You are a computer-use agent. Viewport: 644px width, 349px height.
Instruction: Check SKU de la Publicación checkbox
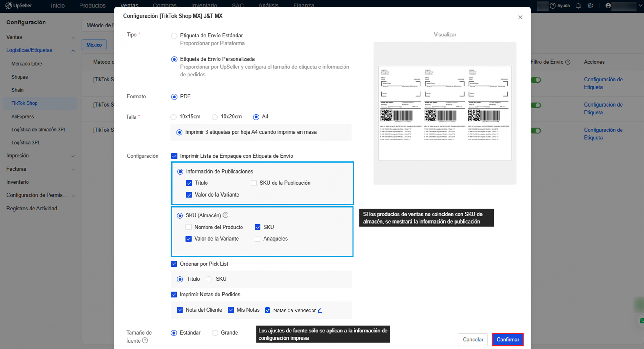tap(254, 183)
